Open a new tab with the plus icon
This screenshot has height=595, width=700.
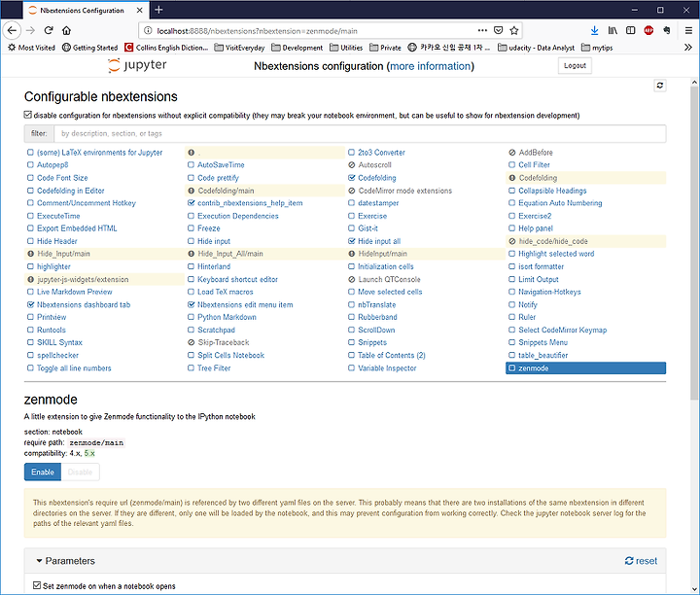[158, 10]
